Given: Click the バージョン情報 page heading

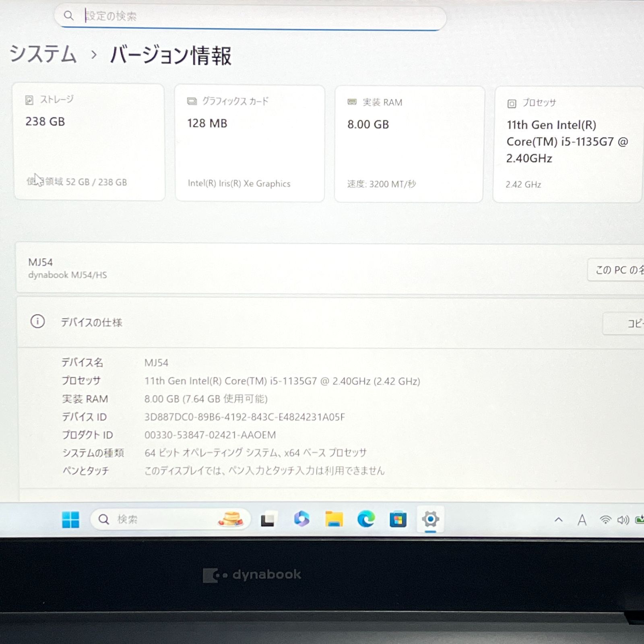Looking at the screenshot, I should click(171, 55).
